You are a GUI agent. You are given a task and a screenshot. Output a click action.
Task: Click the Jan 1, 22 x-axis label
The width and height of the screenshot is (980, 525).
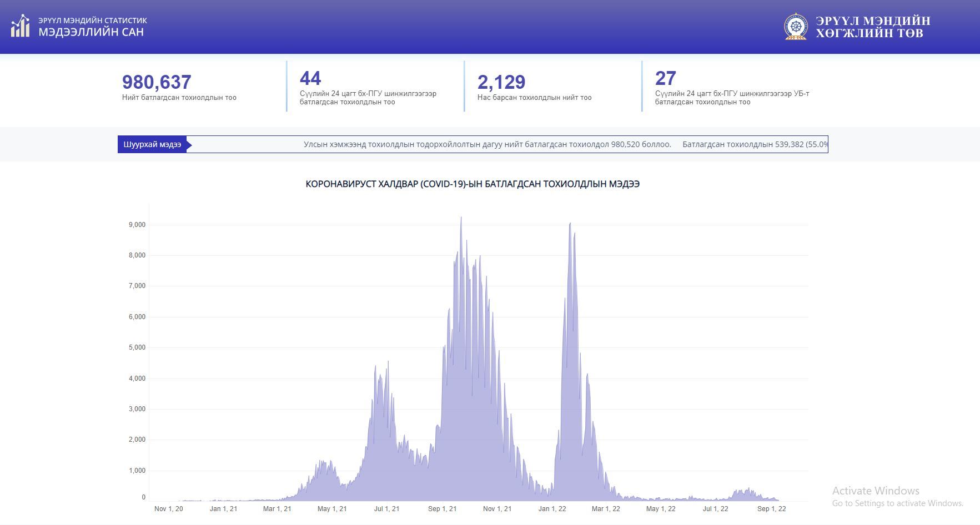(552, 509)
